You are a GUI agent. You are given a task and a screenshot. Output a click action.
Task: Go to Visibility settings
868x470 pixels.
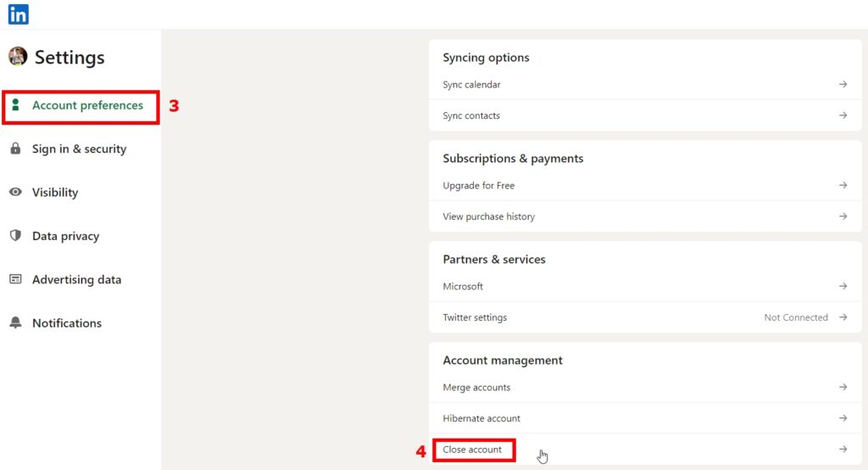pyautogui.click(x=55, y=193)
